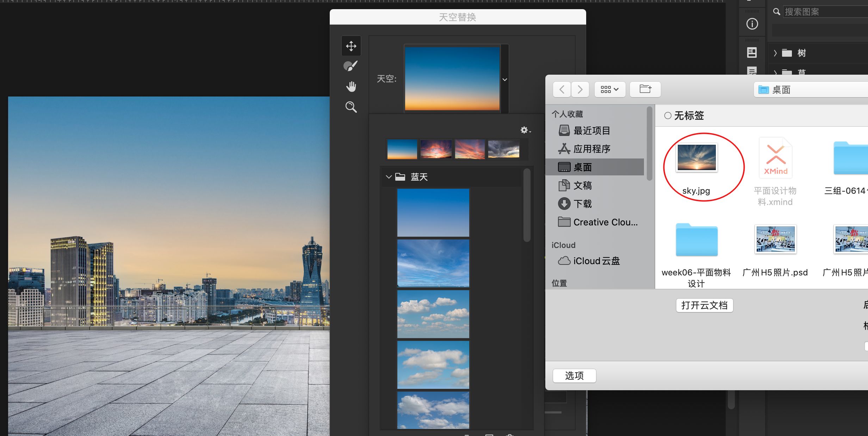Select 文稿 in the sidebar
This screenshot has height=436, width=868.
(x=583, y=185)
